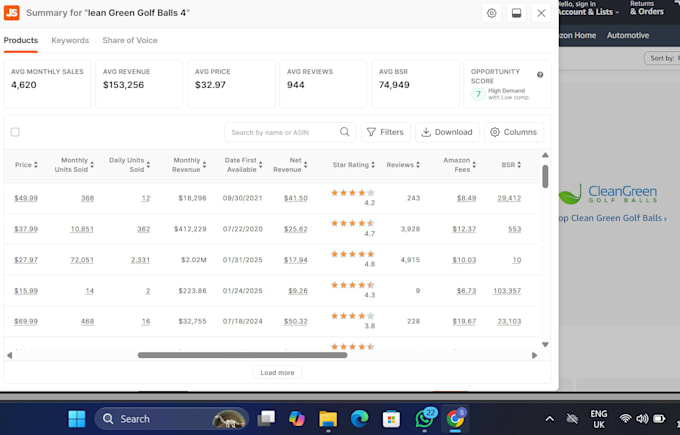
Task: Click the date 07/18/2024 cell
Action: [242, 321]
